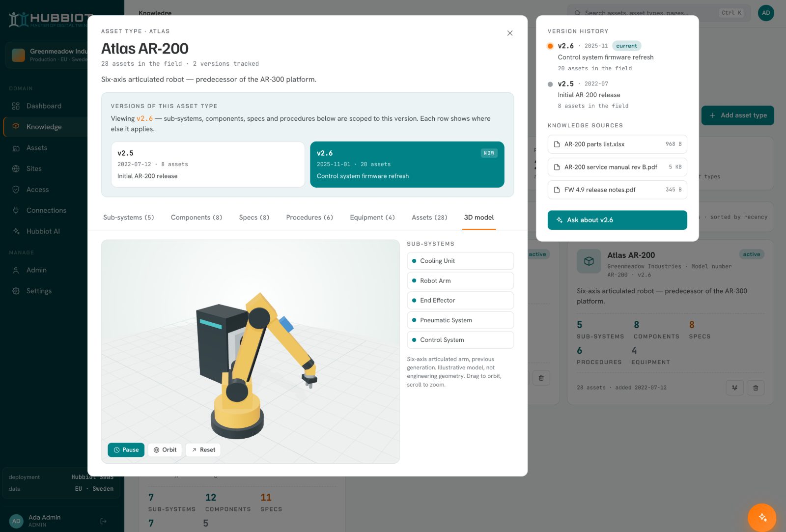Click the AD user avatar in header
The width and height of the screenshot is (786, 532).
(766, 13)
